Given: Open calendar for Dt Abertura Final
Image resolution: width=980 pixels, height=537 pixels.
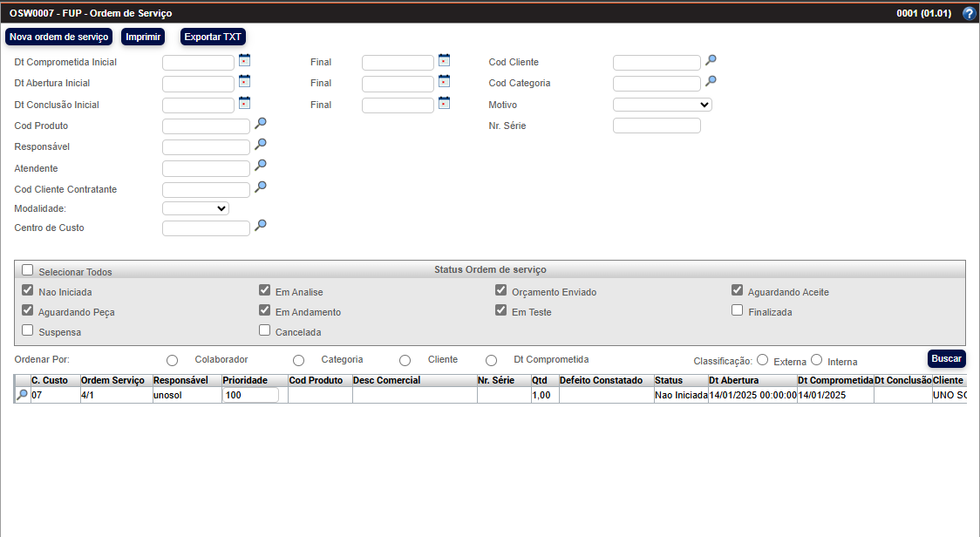Looking at the screenshot, I should pyautogui.click(x=444, y=81).
